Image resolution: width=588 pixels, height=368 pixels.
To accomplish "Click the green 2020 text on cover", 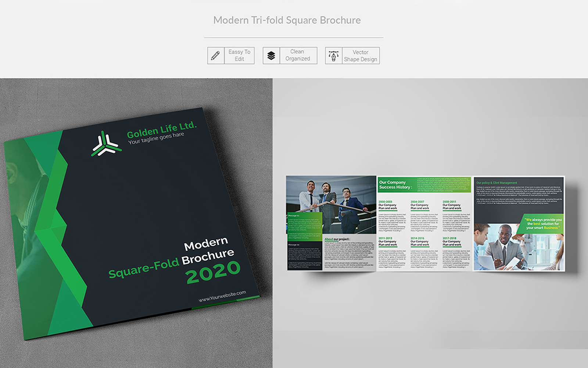I will coord(213,272).
